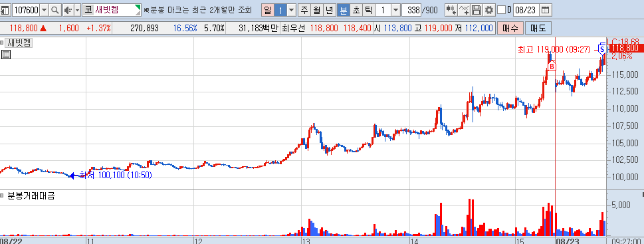Click the grid table icon below 새빗켐
The width and height of the screenshot is (644, 244).
[6, 54]
